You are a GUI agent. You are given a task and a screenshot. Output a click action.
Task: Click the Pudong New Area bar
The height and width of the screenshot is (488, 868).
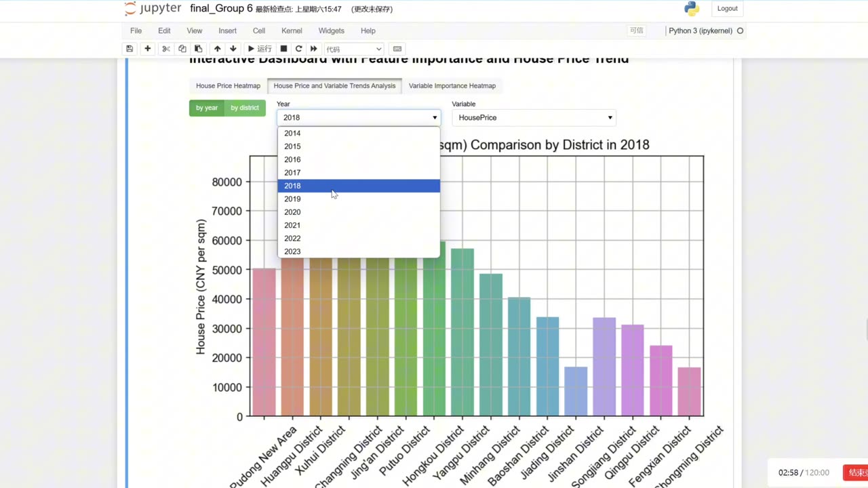pyautogui.click(x=264, y=342)
